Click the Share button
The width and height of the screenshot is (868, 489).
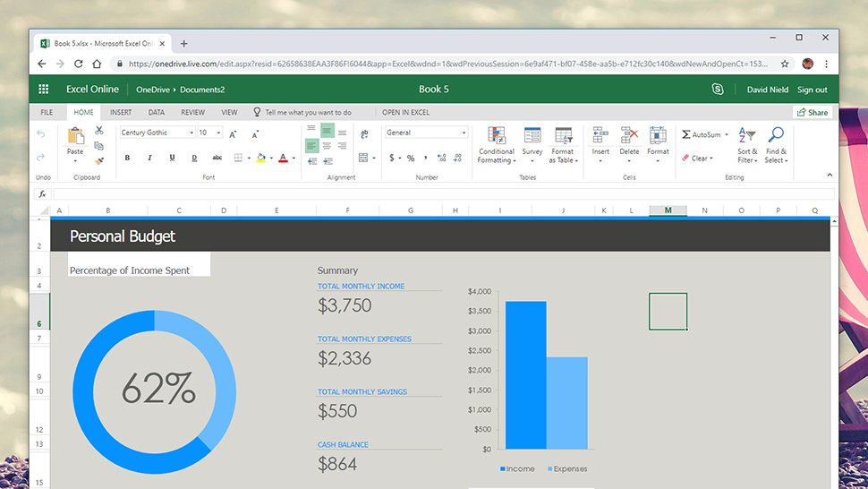(x=813, y=113)
